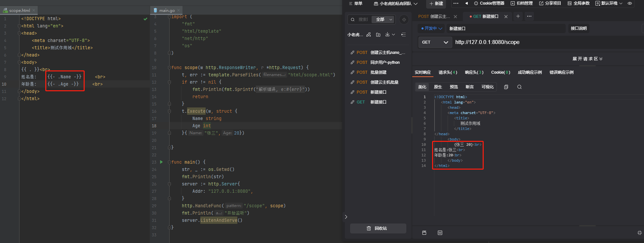Click the add-link icon next to 小老虎

[x=369, y=34]
